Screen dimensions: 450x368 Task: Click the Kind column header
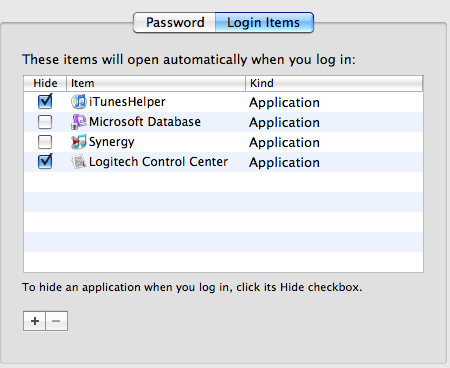(334, 83)
